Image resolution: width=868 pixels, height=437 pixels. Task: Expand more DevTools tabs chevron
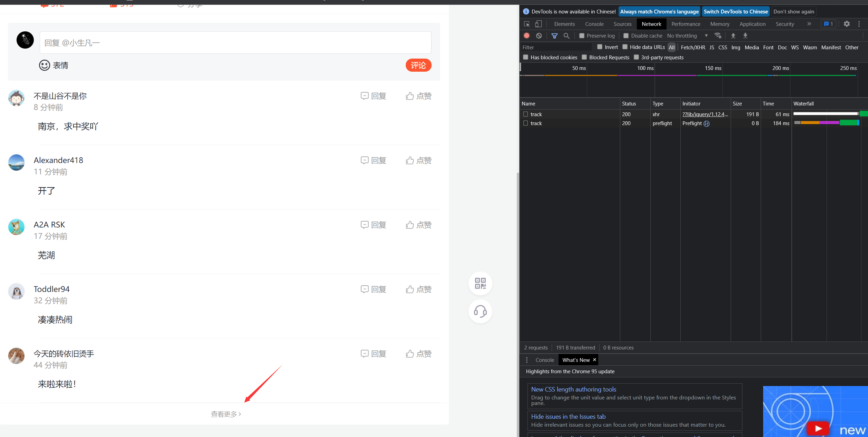[x=809, y=24]
